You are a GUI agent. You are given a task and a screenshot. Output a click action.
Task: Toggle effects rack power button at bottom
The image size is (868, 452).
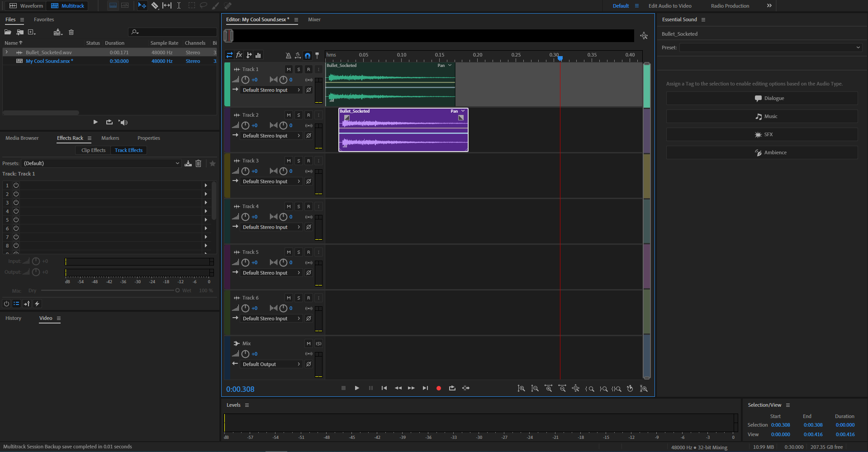point(6,304)
